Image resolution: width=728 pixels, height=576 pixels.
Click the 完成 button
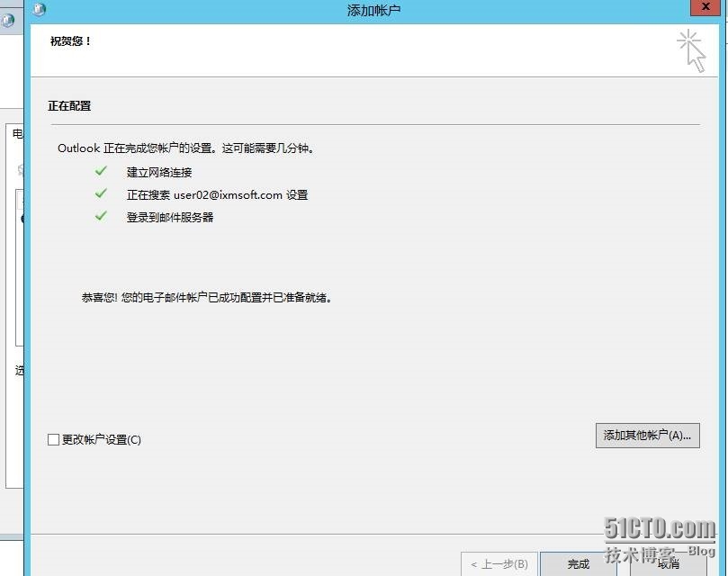pyautogui.click(x=578, y=564)
